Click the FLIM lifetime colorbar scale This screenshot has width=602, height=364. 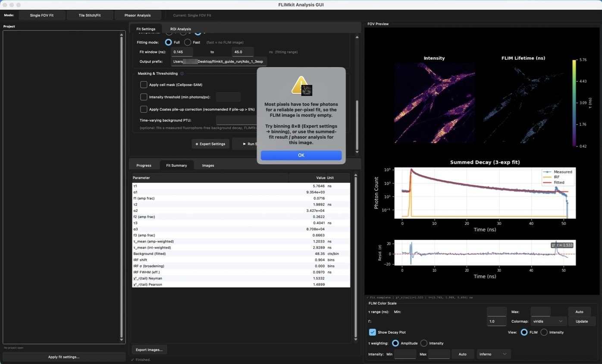pos(574,103)
